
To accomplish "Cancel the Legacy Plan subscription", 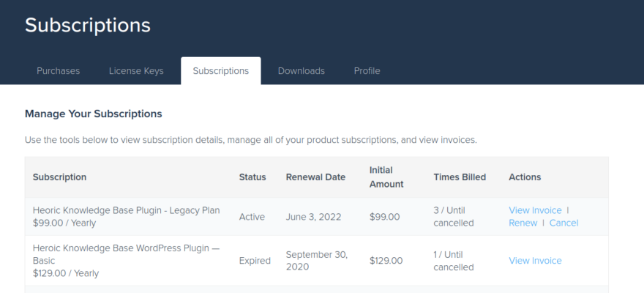I will pyautogui.click(x=563, y=223).
